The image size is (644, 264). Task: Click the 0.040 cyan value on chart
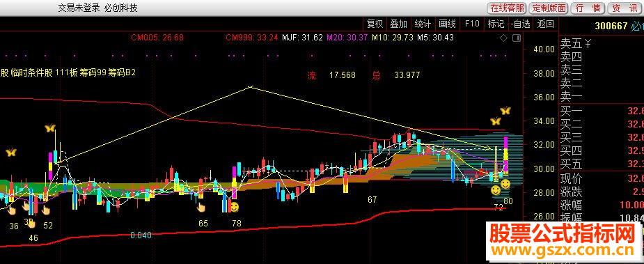tap(141, 235)
